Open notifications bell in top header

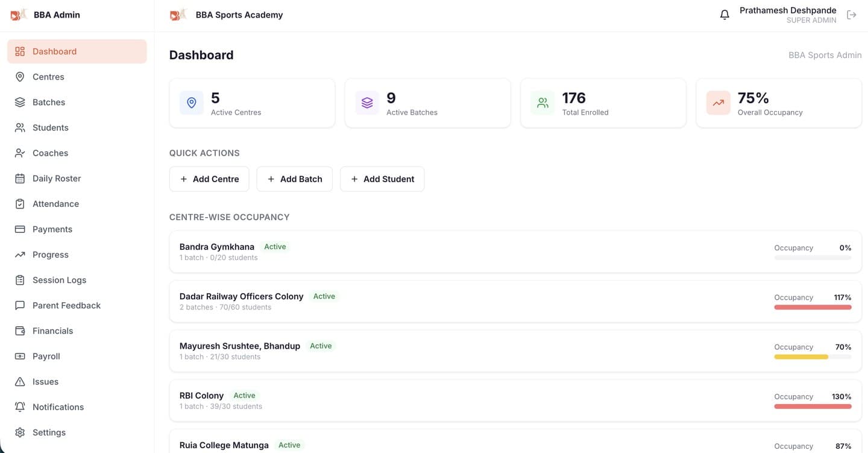click(x=725, y=14)
